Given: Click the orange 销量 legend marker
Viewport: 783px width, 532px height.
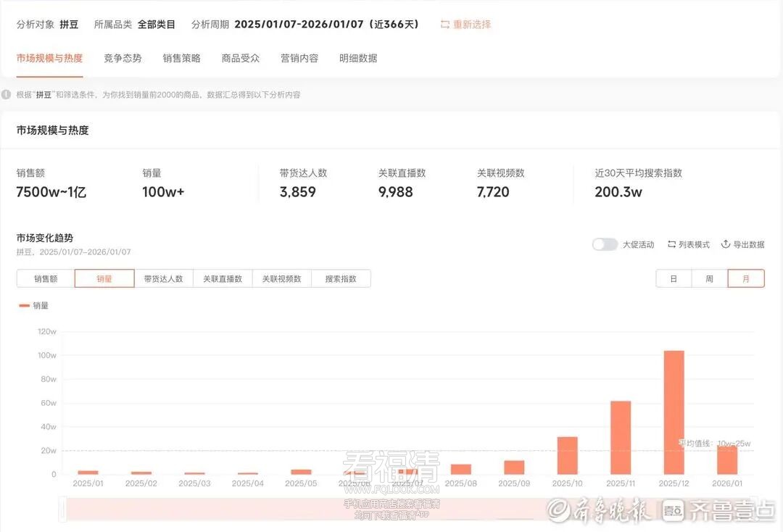Looking at the screenshot, I should coord(24,306).
